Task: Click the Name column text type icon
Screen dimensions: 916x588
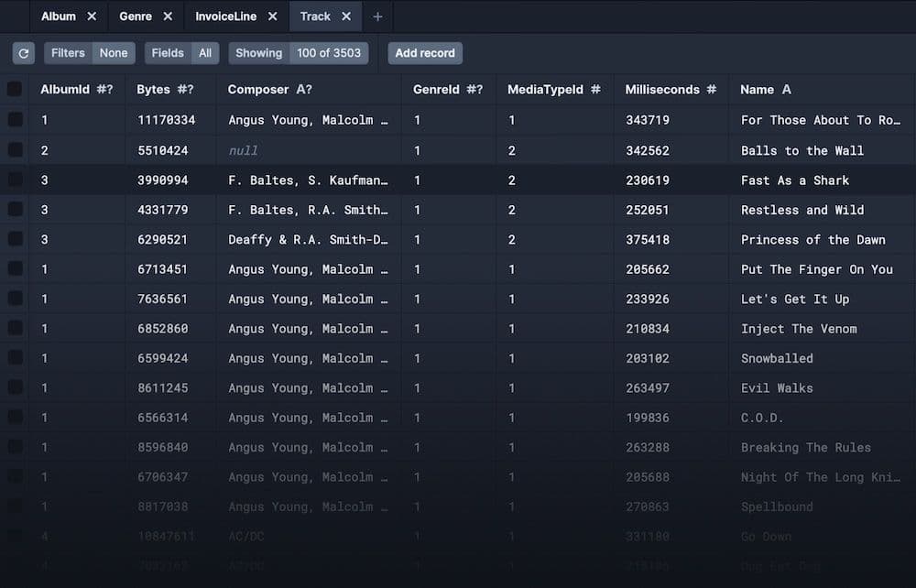Action: point(786,90)
